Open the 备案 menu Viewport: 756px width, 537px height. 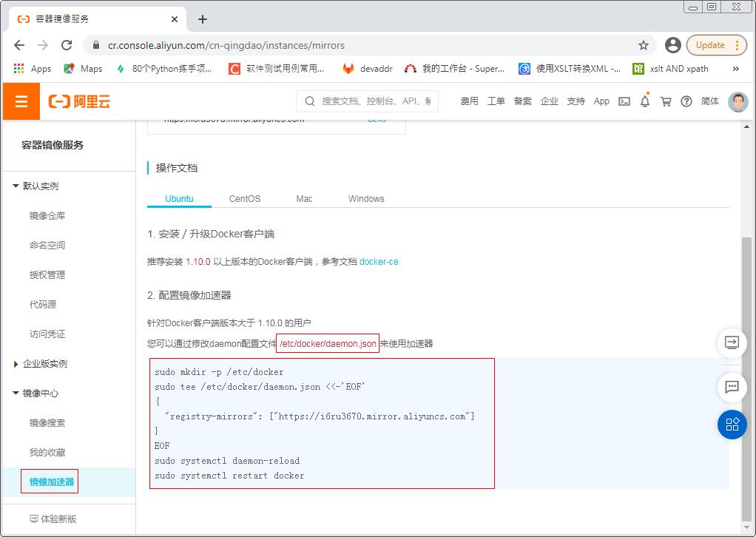coord(523,101)
